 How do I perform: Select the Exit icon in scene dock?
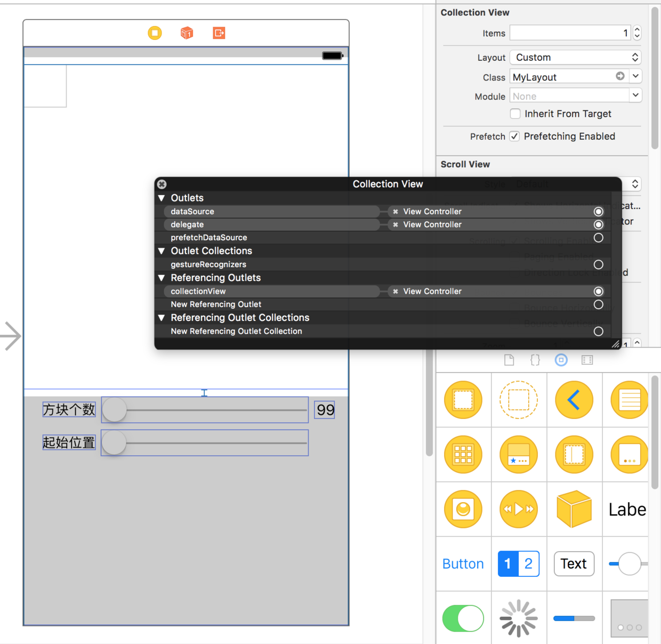point(219,33)
